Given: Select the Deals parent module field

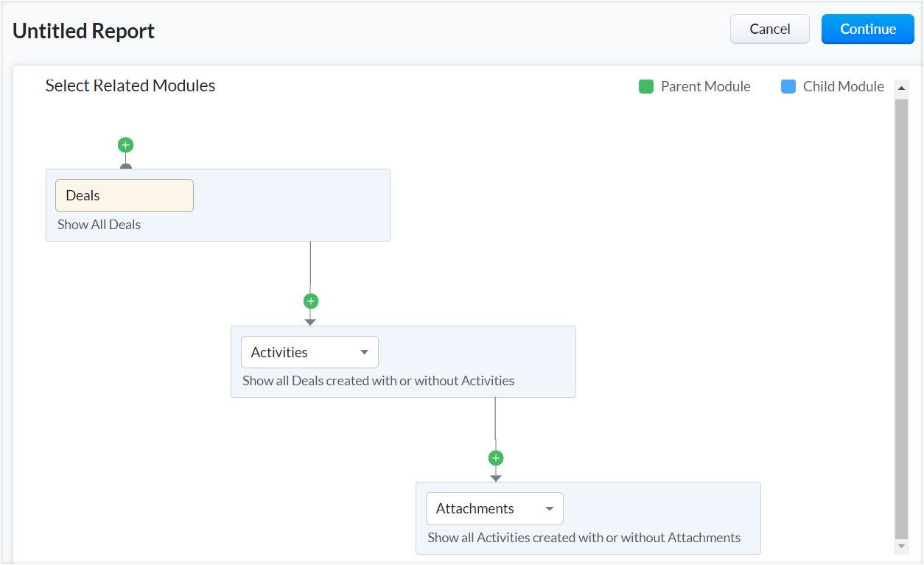Looking at the screenshot, I should point(125,196).
